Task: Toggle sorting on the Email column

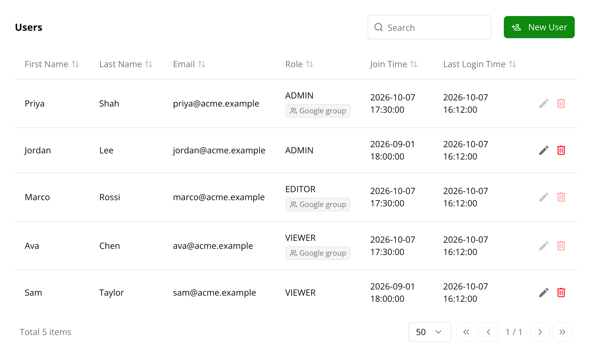Action: [x=189, y=64]
